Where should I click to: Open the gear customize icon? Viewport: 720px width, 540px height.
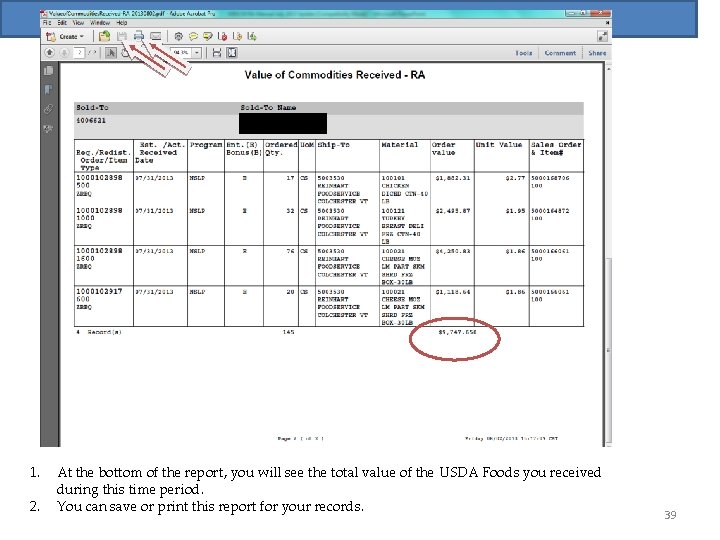tap(179, 36)
